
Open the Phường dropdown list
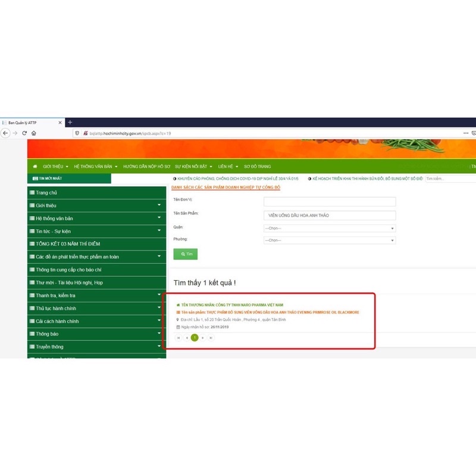coord(329,240)
